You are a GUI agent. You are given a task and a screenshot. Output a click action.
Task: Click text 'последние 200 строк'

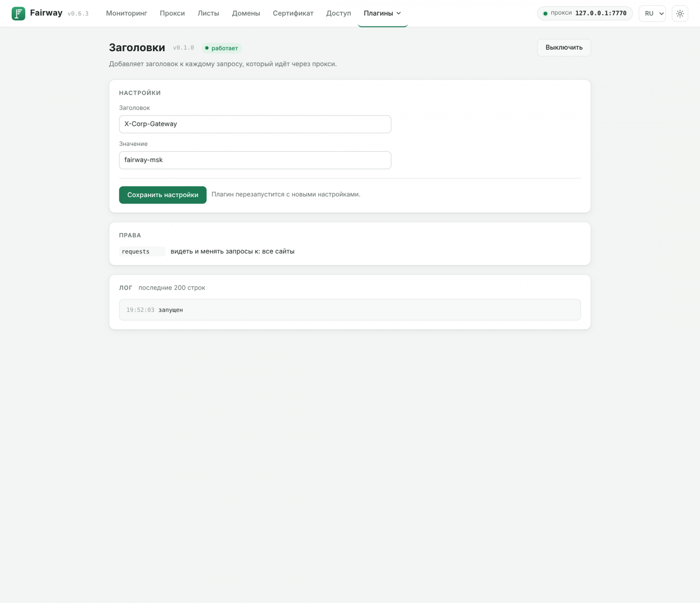(x=172, y=288)
